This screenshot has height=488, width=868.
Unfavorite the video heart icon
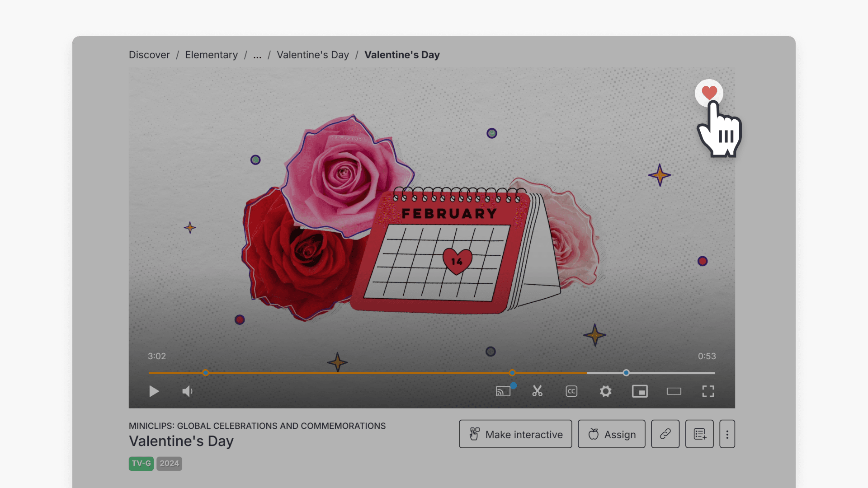coord(709,93)
